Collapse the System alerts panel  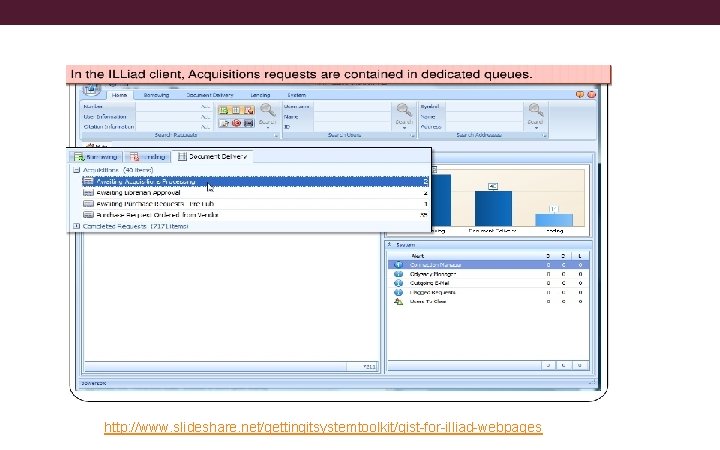click(x=389, y=245)
